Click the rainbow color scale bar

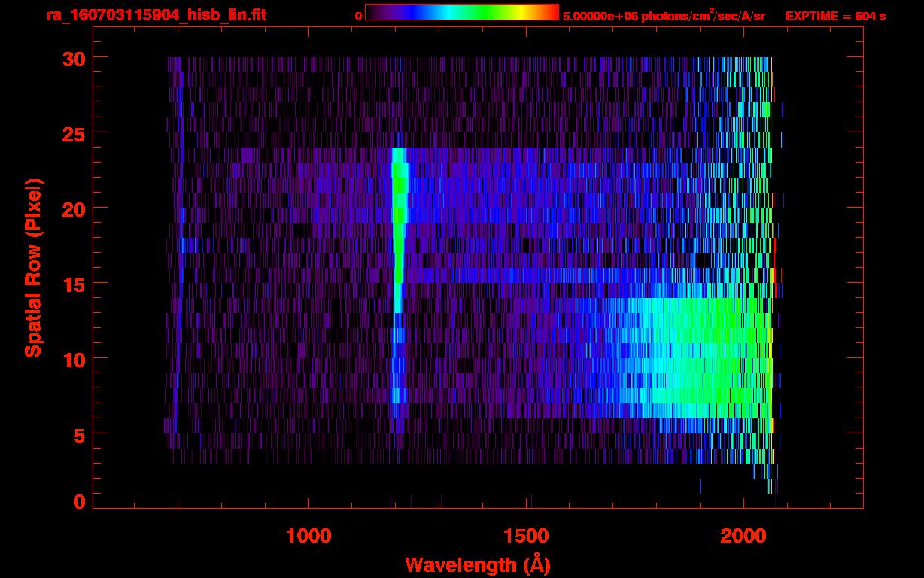click(x=461, y=13)
